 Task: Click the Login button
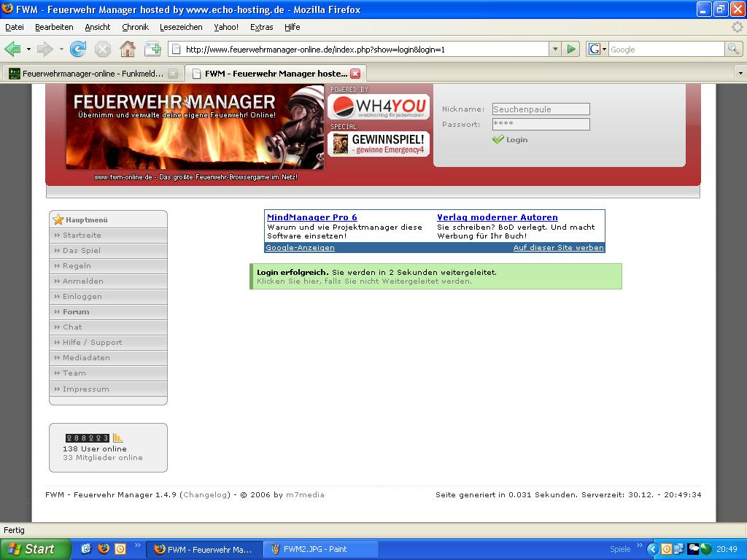coord(510,139)
